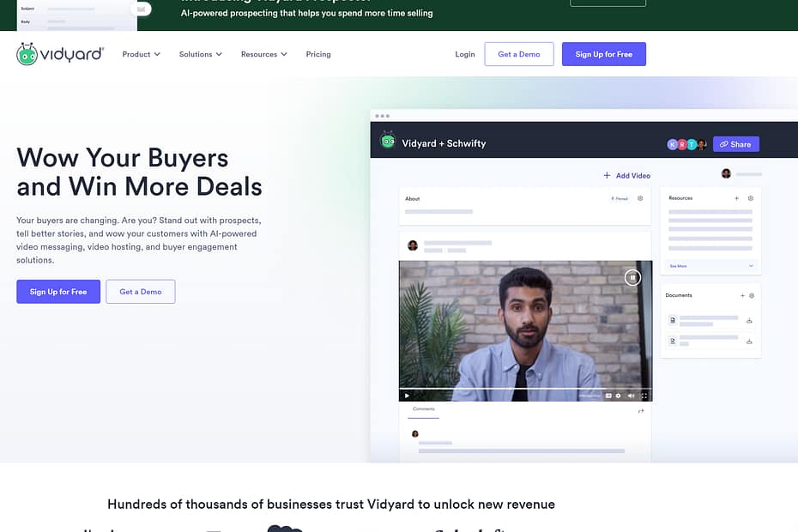Screen dimensions: 798x532
Task: Enter fullscreen in the video player
Action: pos(644,396)
